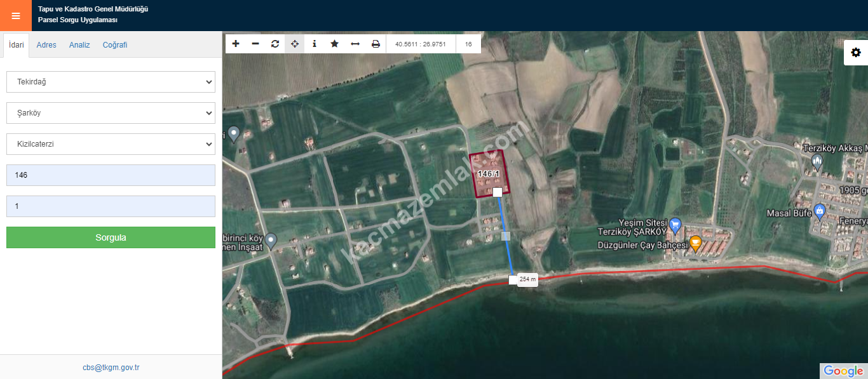Click the print map icon
Viewport: 868px width, 379px height.
[376, 44]
